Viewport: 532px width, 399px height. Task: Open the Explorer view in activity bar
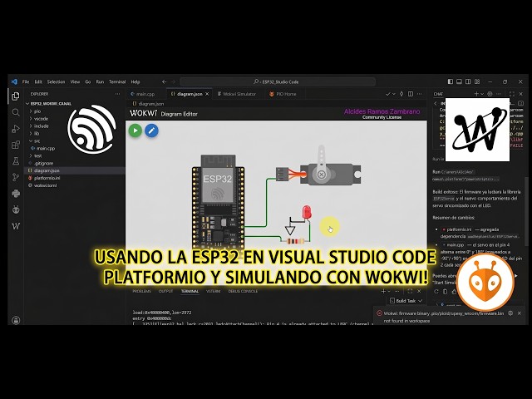pyautogui.click(x=16, y=96)
